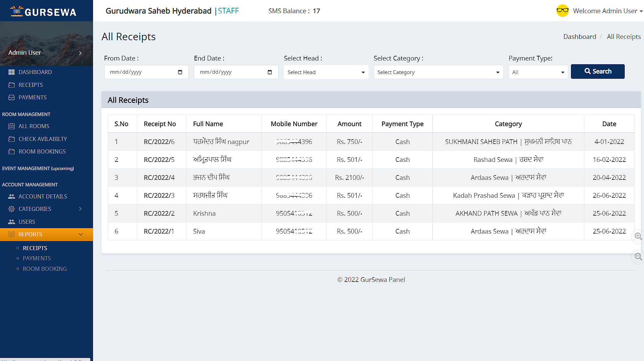The image size is (644, 361).
Task: Open the Select Head dropdown
Action: 326,72
